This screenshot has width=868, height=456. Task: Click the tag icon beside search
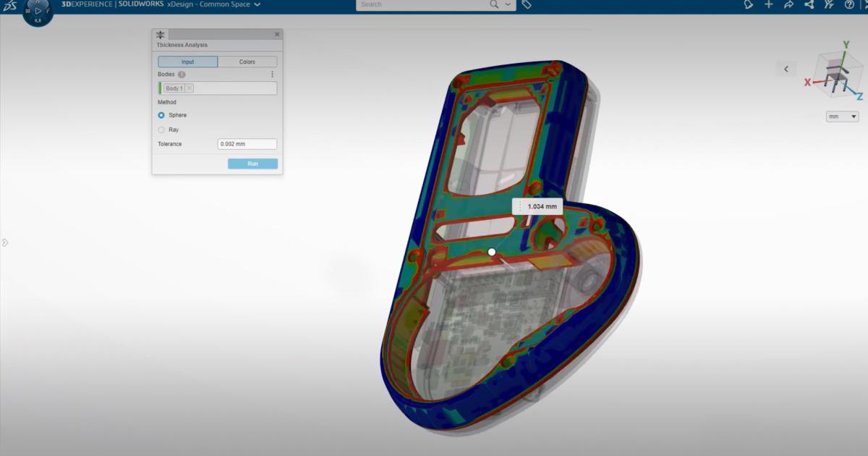[527, 4]
